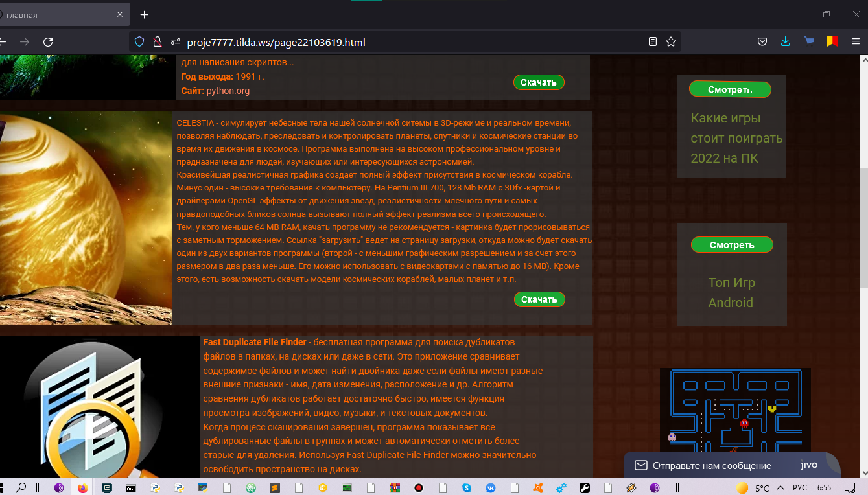Click the Fast Duplicate File Finder title
Image resolution: width=868 pixels, height=495 pixels.
pos(255,342)
